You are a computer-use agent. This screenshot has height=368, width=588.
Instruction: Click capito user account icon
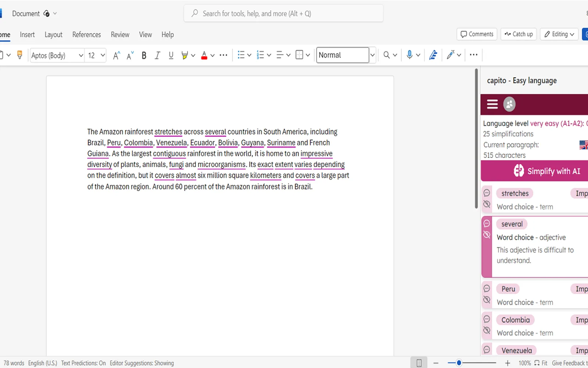pos(509,105)
